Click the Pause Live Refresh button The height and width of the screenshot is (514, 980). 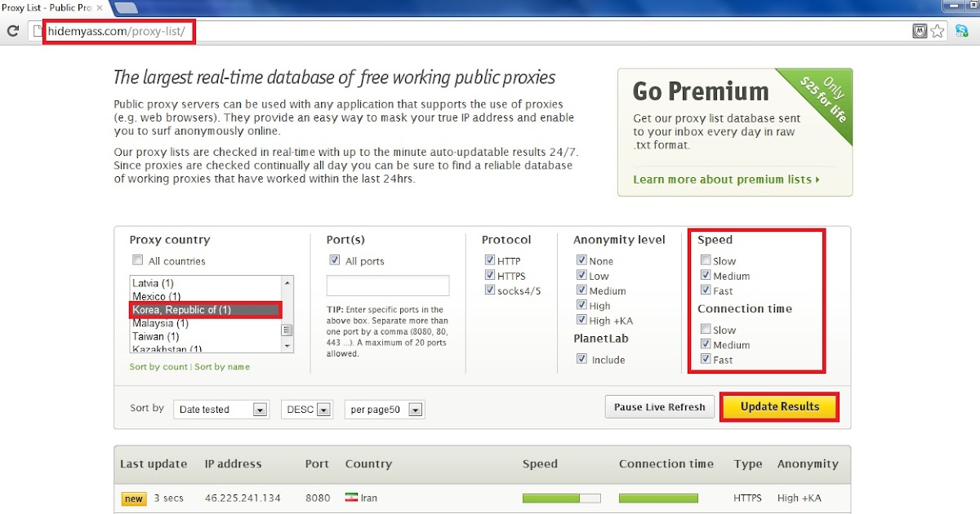(x=659, y=406)
